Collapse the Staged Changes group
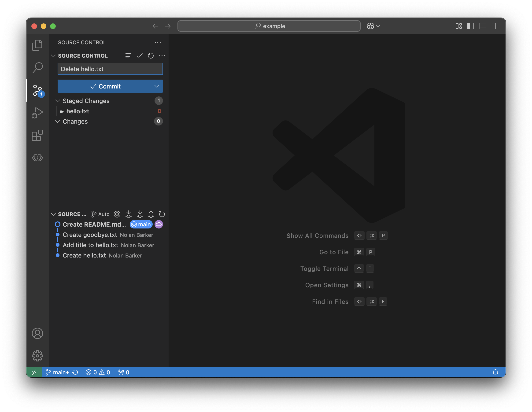This screenshot has height=412, width=532. [58, 101]
